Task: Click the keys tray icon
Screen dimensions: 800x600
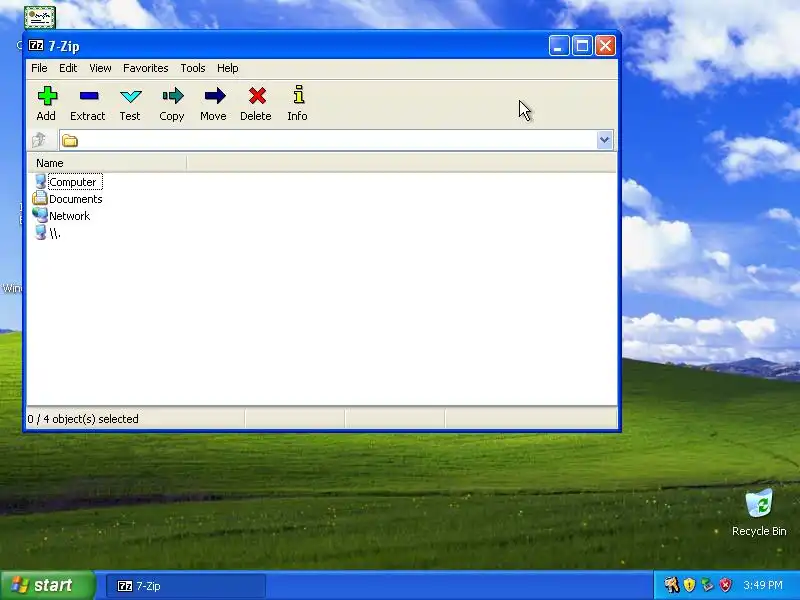Action: click(671, 585)
